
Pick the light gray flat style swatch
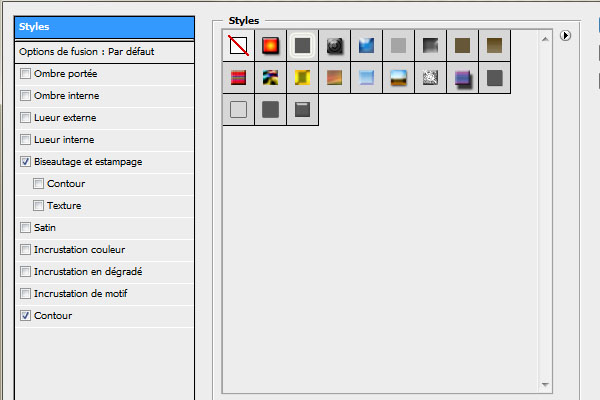pyautogui.click(x=398, y=46)
